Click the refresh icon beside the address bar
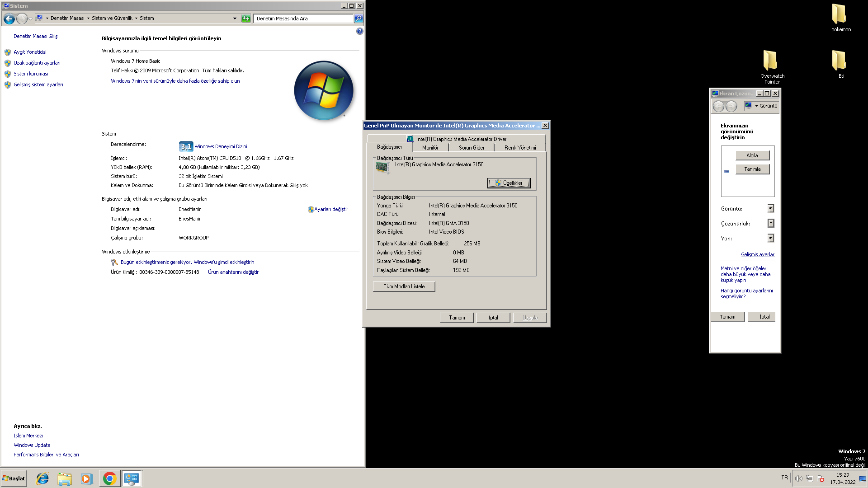 click(246, 19)
